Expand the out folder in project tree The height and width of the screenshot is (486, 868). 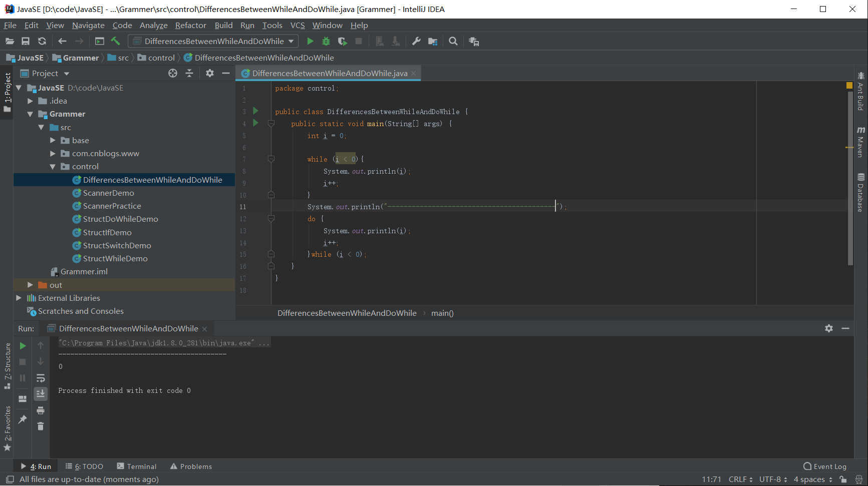coord(30,285)
